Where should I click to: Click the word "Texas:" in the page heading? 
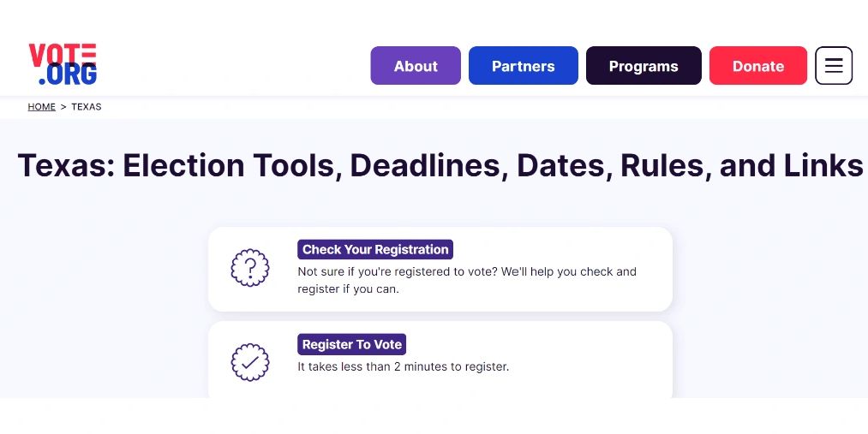point(66,165)
